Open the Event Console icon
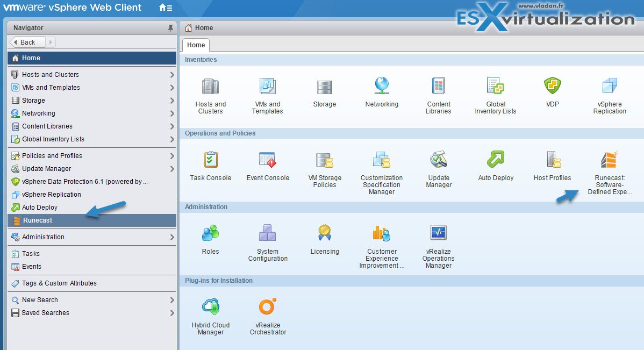 [x=268, y=160]
